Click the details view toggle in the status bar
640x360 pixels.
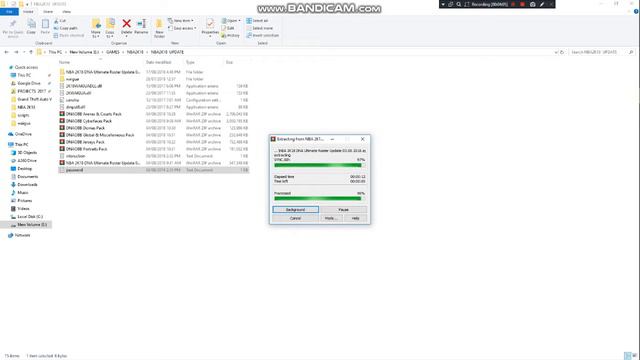click(x=627, y=356)
